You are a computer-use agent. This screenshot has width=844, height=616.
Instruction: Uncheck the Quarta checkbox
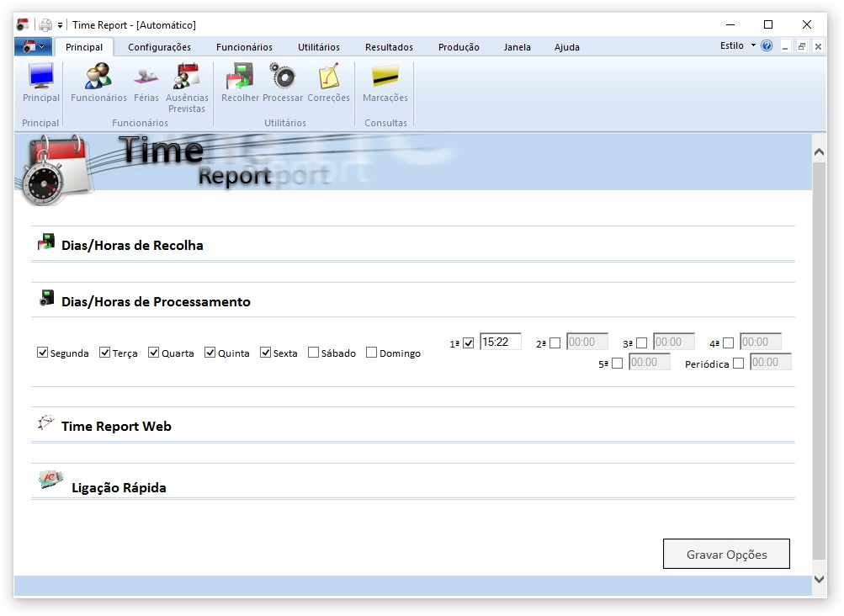[x=154, y=353]
